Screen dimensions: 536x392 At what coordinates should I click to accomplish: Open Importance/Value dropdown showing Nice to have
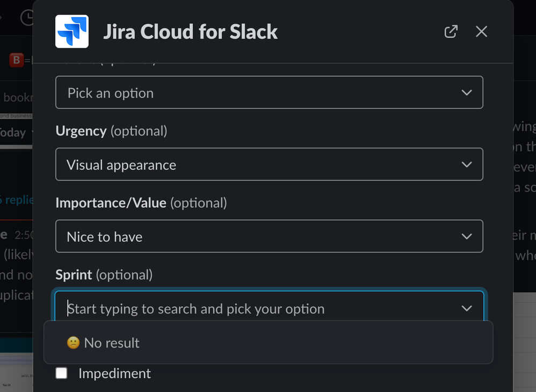(269, 236)
